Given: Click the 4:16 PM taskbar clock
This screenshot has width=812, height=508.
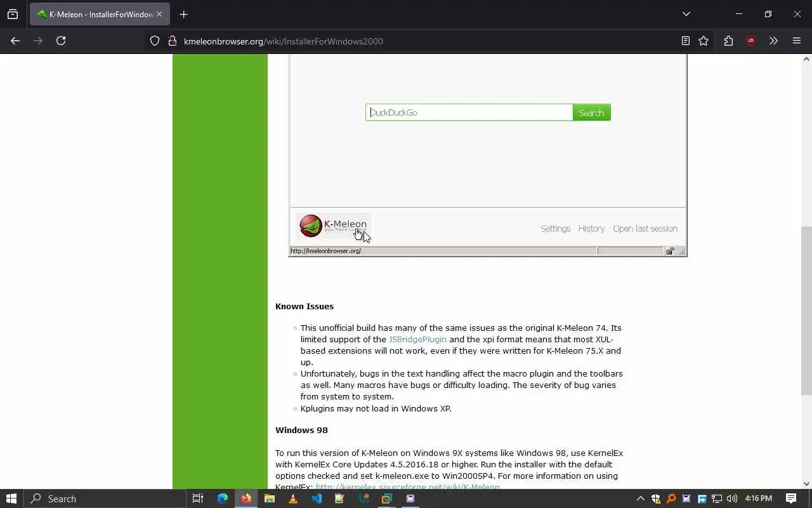Looking at the screenshot, I should (758, 498).
